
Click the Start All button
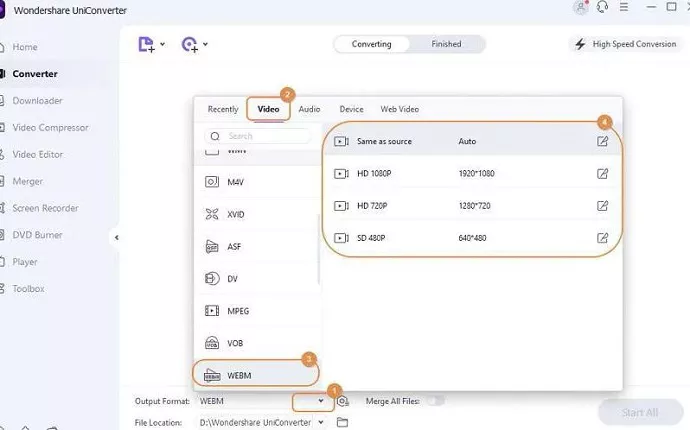click(640, 412)
